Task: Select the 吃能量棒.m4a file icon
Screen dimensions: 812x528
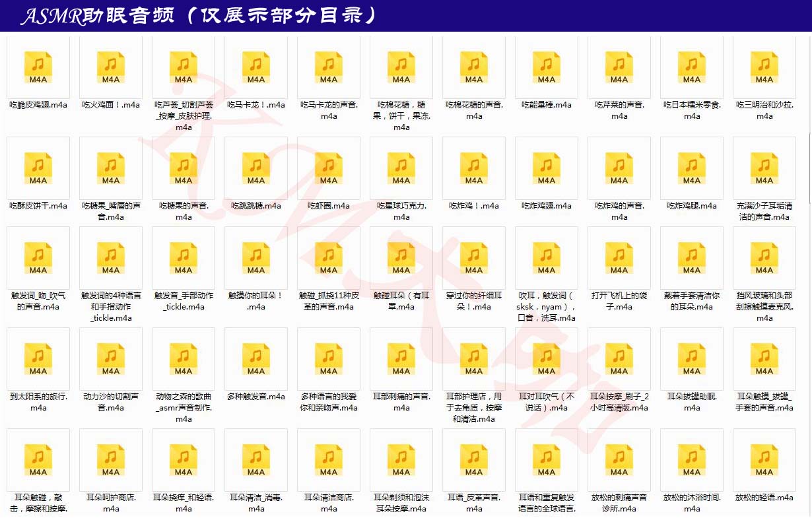Action: [x=547, y=68]
